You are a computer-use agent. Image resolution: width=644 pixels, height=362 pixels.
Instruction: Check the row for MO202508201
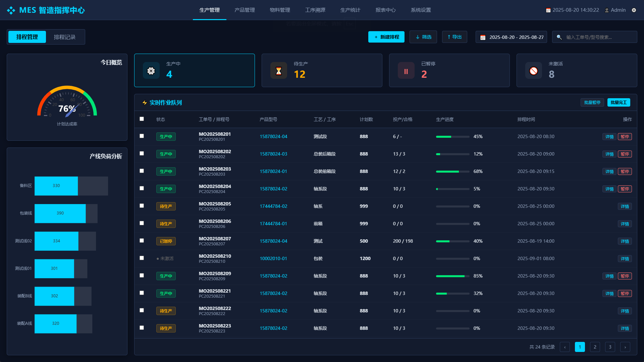click(x=142, y=136)
